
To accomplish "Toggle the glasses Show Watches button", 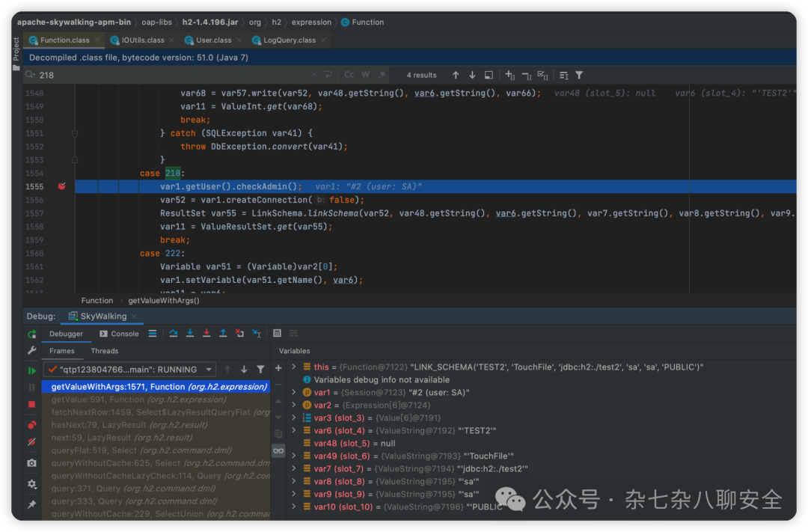I will click(x=278, y=451).
